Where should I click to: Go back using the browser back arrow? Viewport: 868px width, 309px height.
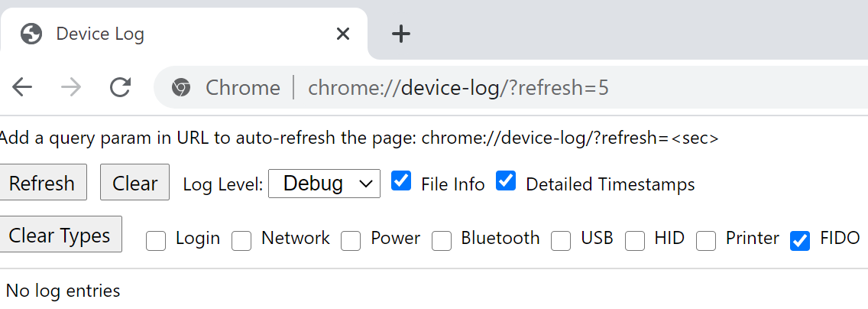click(22, 87)
